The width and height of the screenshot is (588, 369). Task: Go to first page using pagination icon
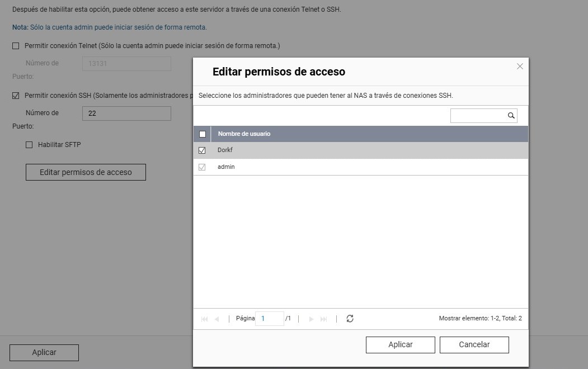[204, 319]
